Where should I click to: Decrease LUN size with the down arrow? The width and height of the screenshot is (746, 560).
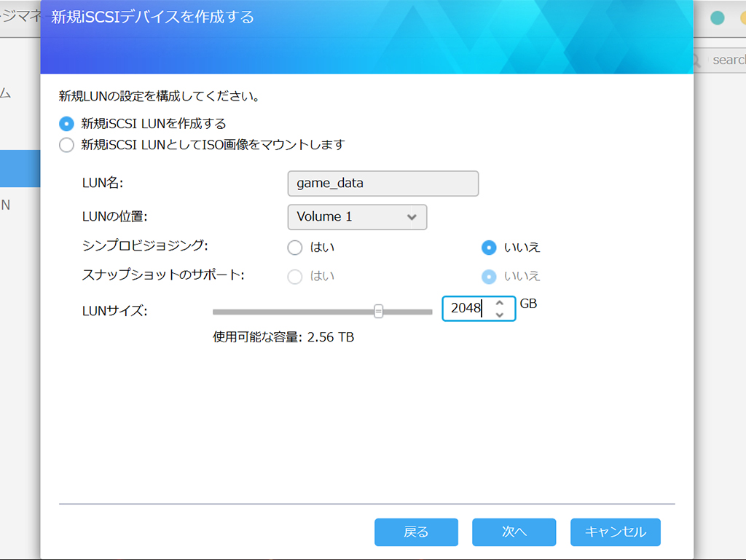[500, 315]
